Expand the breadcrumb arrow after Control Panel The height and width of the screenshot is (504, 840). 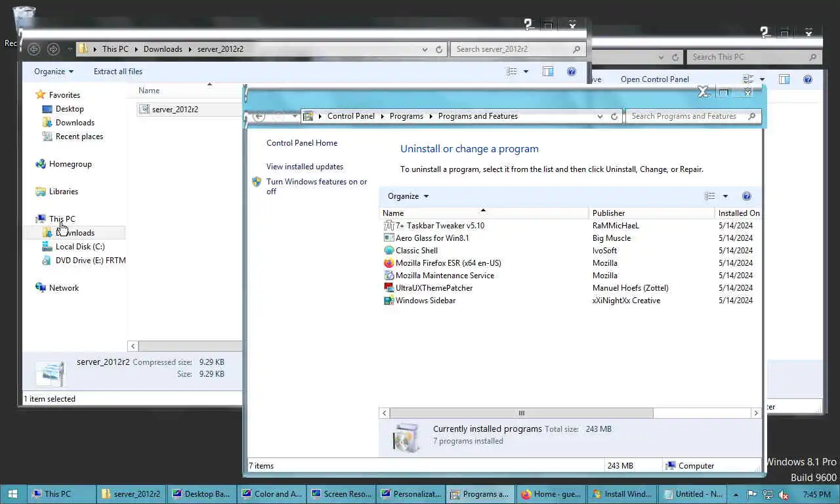(382, 116)
